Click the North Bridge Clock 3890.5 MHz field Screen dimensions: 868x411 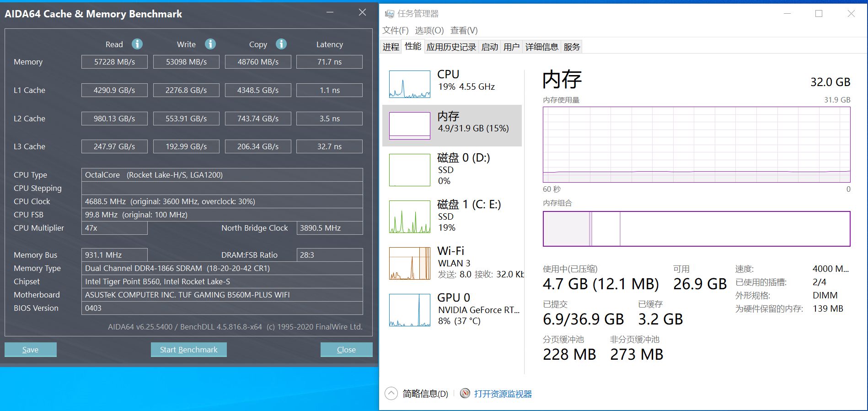click(330, 228)
